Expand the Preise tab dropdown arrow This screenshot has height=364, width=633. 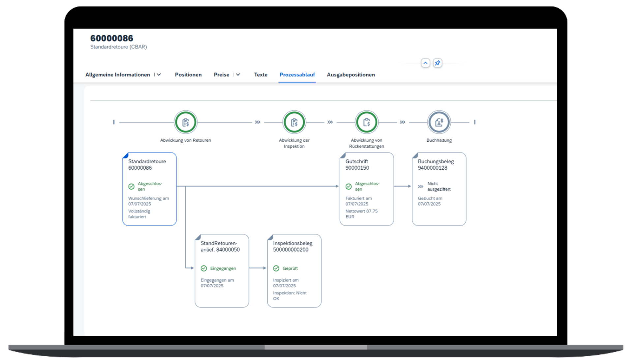tap(238, 75)
